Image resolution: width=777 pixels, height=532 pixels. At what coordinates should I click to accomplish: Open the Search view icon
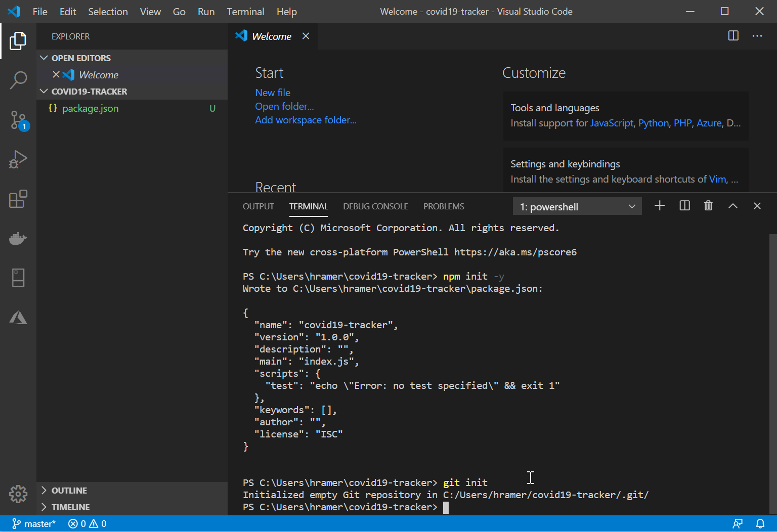point(18,80)
